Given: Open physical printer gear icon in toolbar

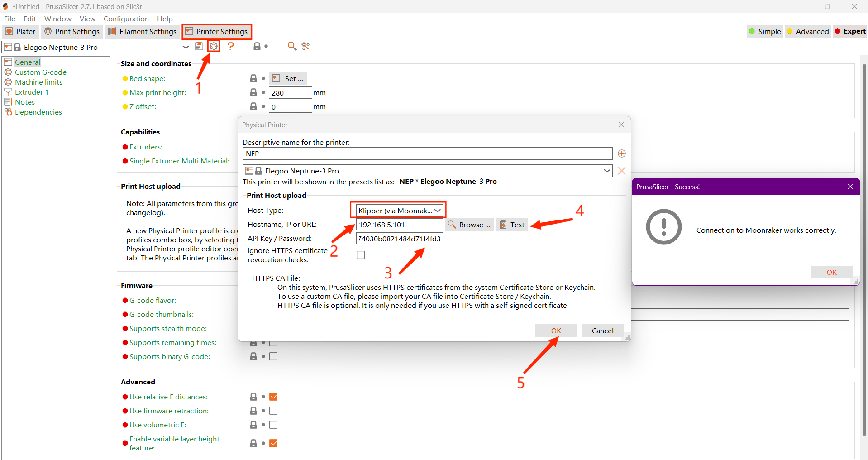Looking at the screenshot, I should [x=214, y=46].
